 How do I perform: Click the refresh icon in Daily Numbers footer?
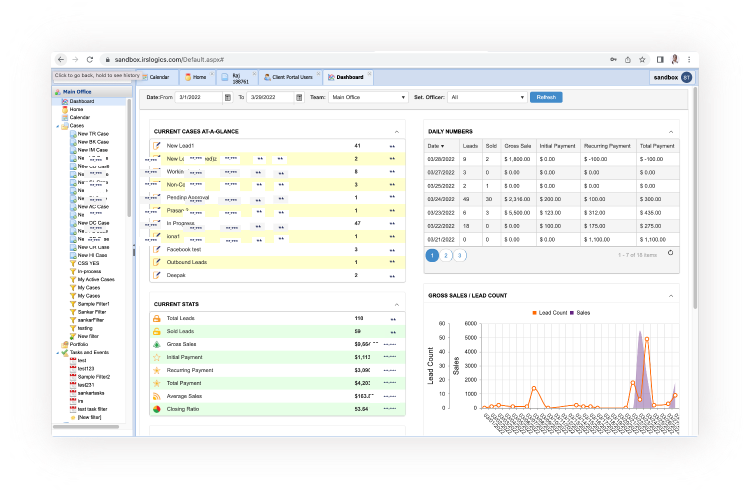click(670, 253)
